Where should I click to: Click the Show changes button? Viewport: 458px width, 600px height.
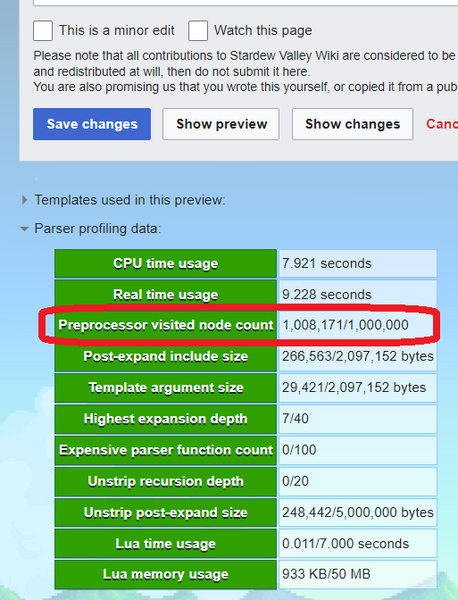pos(352,124)
